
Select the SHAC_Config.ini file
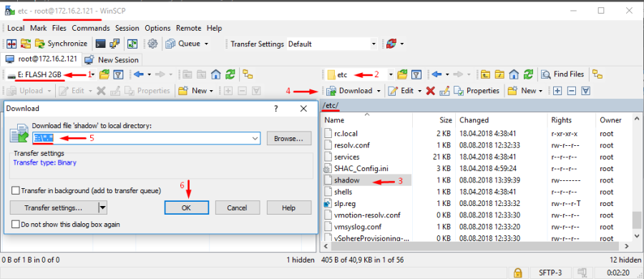tap(361, 168)
